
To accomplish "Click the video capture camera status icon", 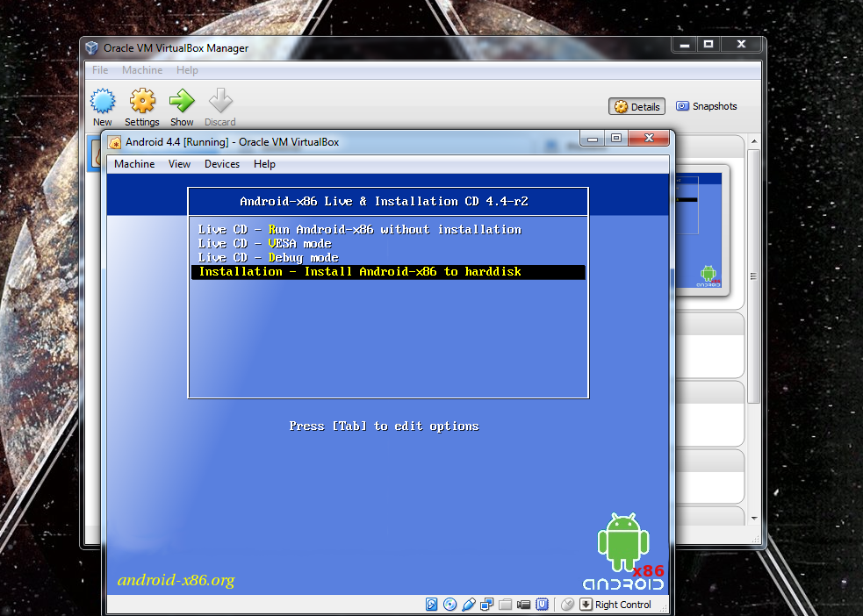I will click(x=523, y=605).
